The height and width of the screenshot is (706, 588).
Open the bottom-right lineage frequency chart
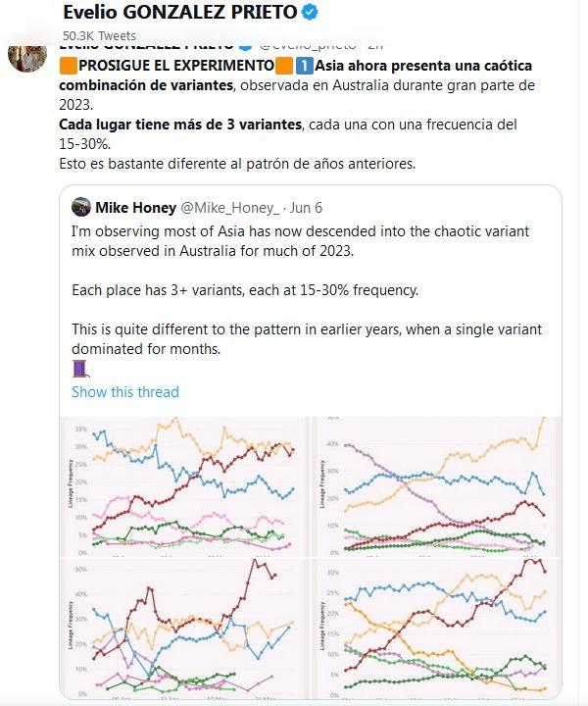coord(433,627)
